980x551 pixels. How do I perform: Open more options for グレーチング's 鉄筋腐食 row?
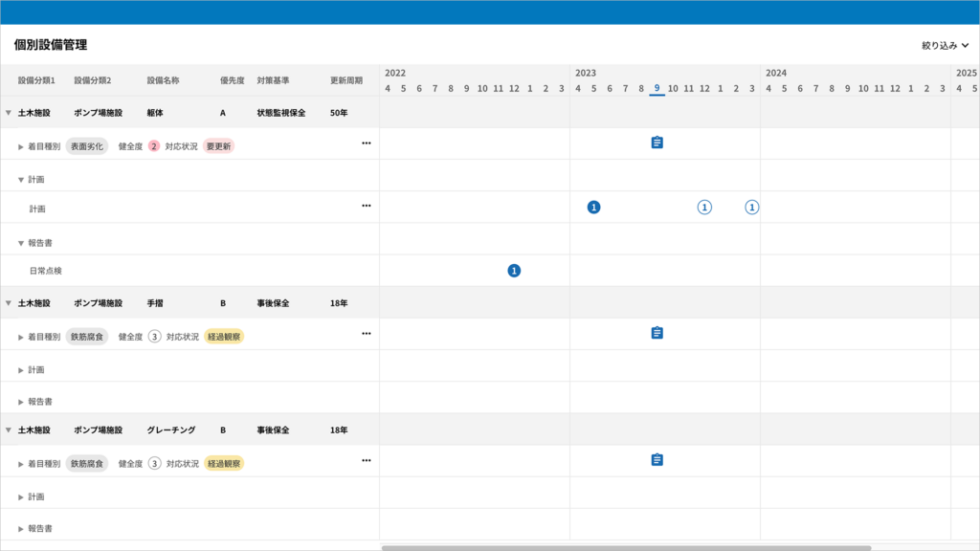click(x=366, y=460)
